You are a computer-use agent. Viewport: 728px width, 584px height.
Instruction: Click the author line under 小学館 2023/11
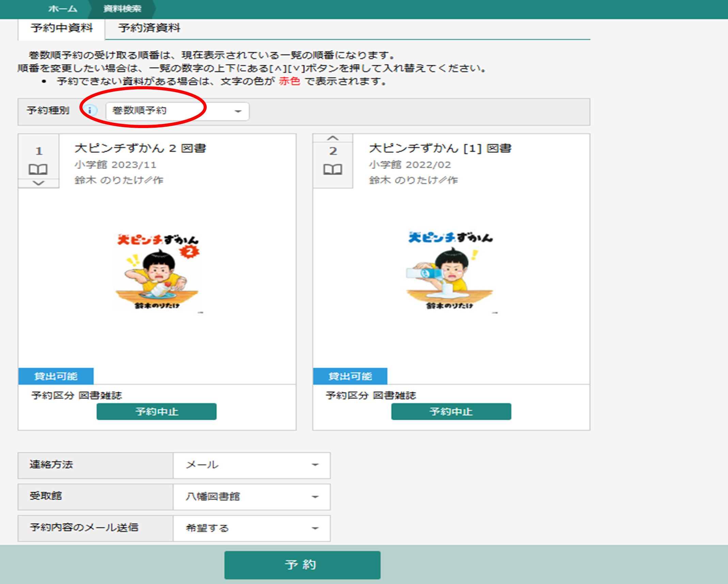click(x=119, y=180)
